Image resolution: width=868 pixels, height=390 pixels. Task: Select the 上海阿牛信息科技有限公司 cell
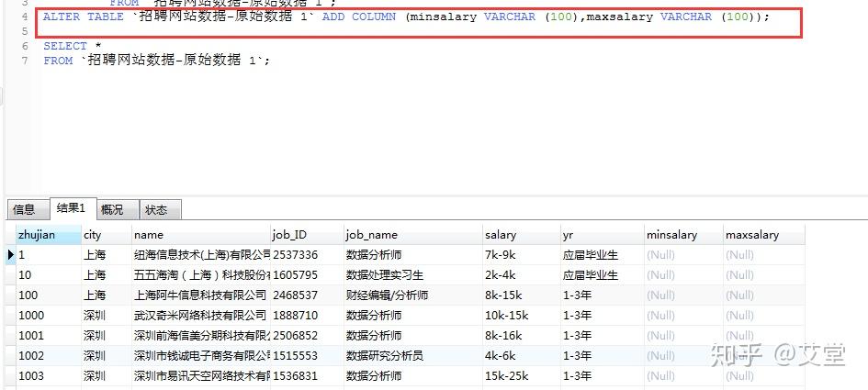(201, 295)
